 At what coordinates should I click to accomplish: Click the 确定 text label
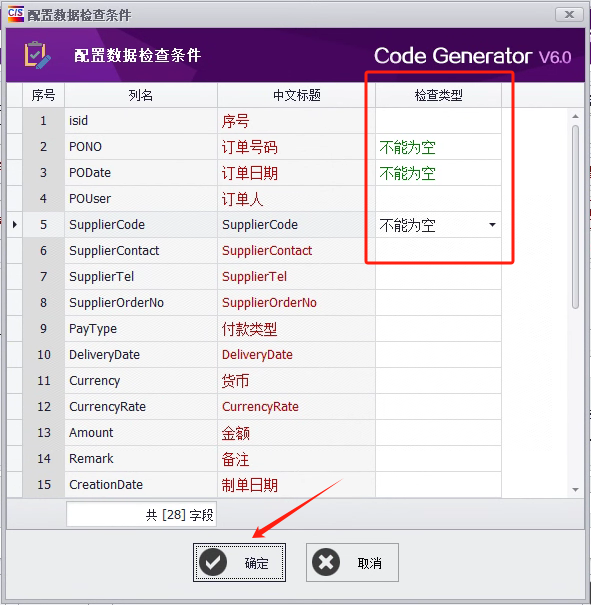pos(256,563)
